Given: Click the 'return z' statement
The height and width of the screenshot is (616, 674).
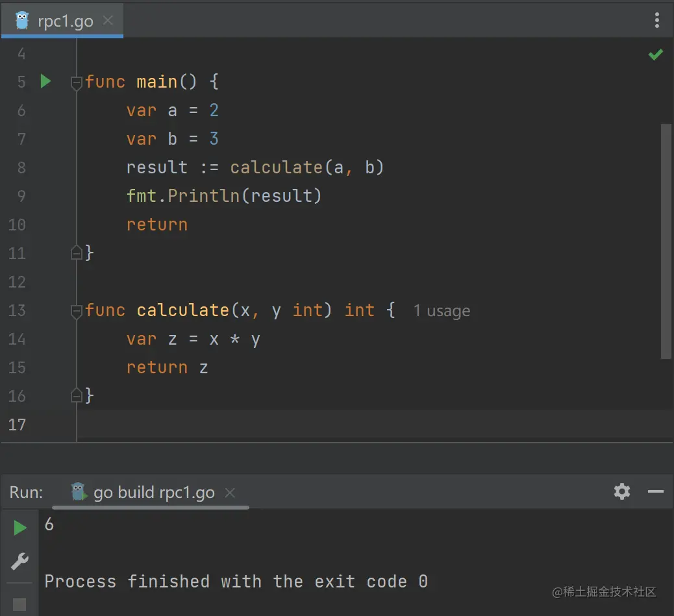Looking at the screenshot, I should coord(168,367).
